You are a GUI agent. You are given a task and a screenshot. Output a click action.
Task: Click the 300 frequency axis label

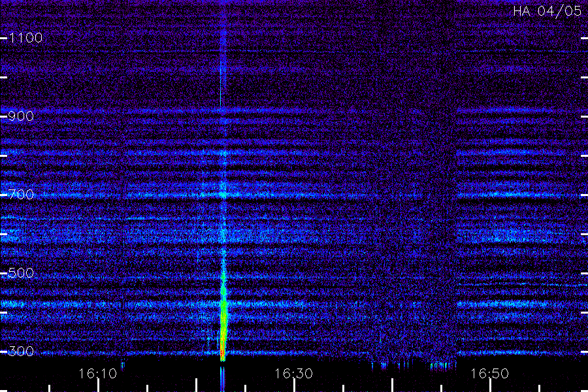pyautogui.click(x=21, y=351)
